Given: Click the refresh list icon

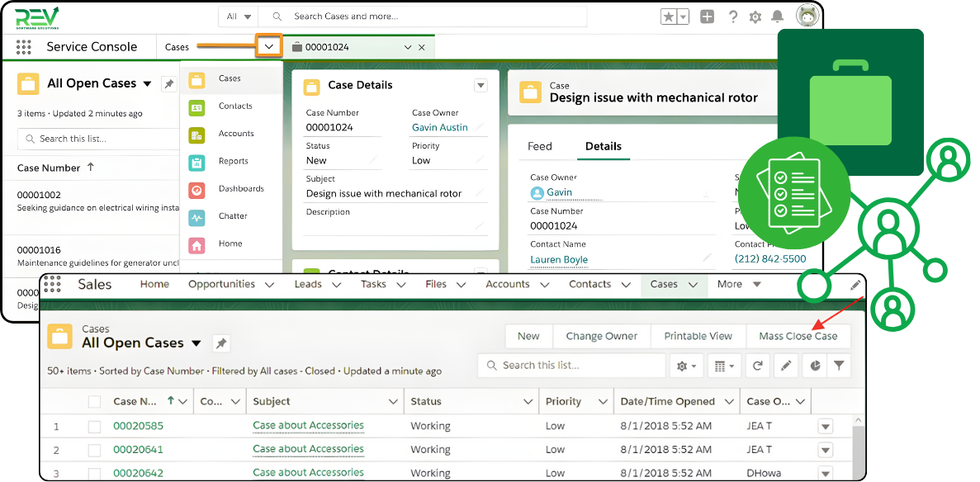Looking at the screenshot, I should tap(757, 366).
